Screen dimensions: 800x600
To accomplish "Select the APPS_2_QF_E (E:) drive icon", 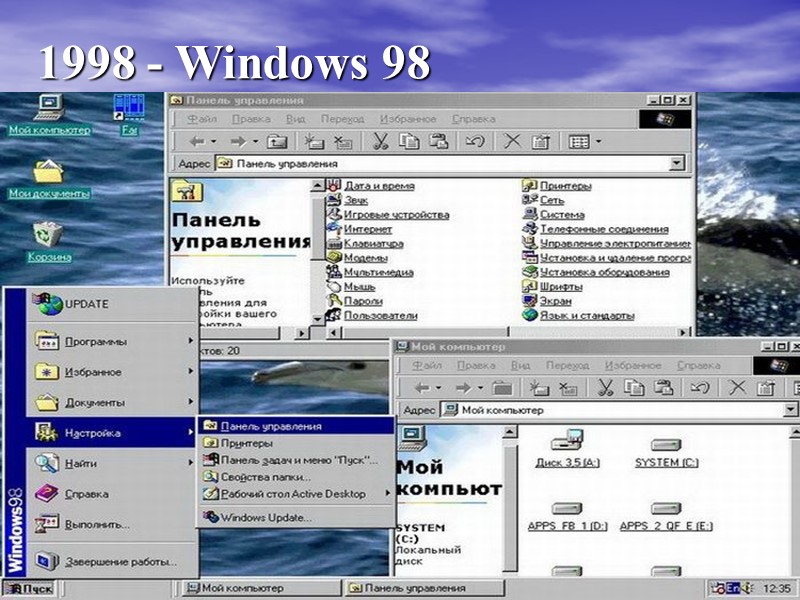I will click(x=666, y=516).
